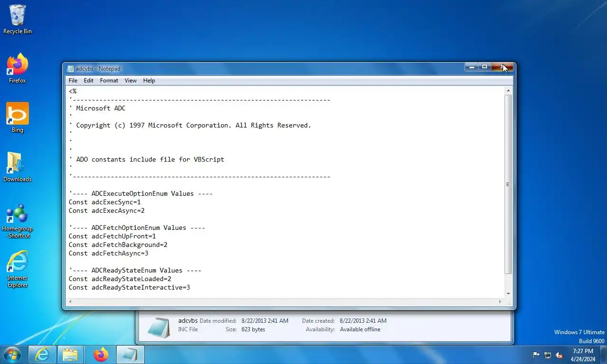Click the ADCExecuteOptionEnum Values heading
This screenshot has width=607, height=364.
click(x=141, y=194)
